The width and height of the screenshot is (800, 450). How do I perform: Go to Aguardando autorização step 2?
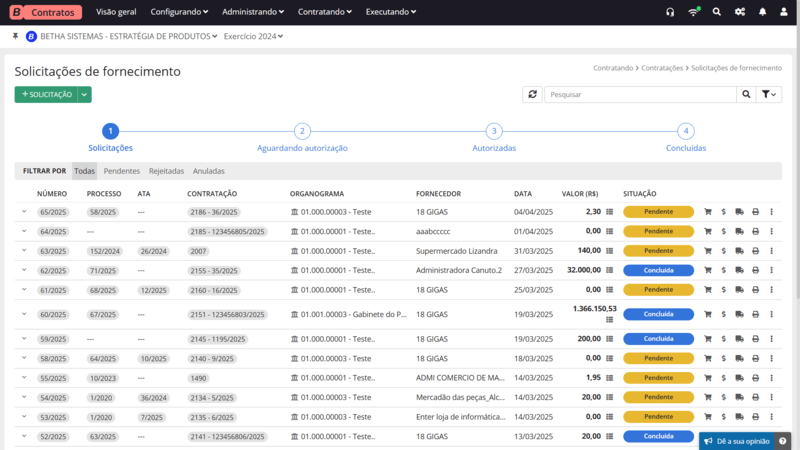[x=302, y=132]
